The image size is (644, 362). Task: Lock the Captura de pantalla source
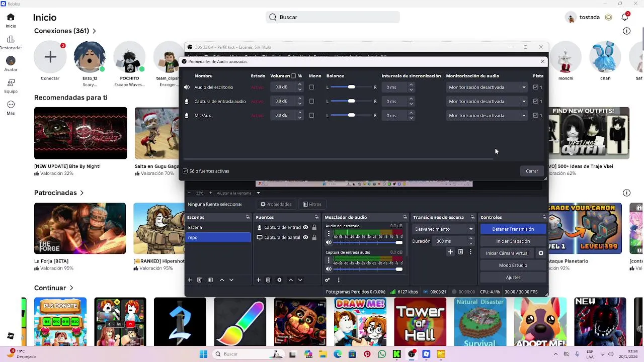tap(314, 238)
